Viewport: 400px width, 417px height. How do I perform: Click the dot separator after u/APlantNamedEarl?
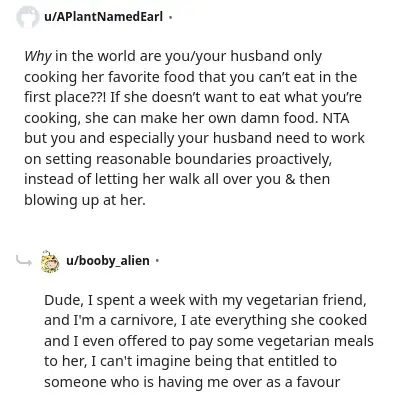170,17
